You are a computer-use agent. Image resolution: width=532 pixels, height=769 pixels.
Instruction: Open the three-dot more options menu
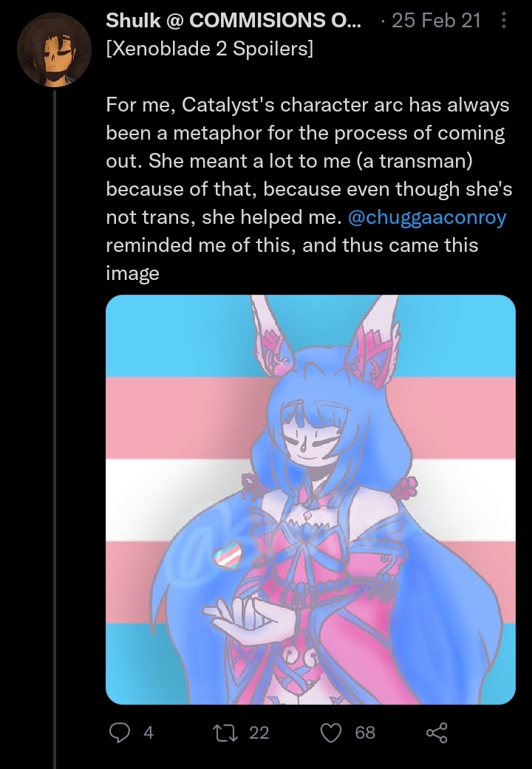point(503,20)
